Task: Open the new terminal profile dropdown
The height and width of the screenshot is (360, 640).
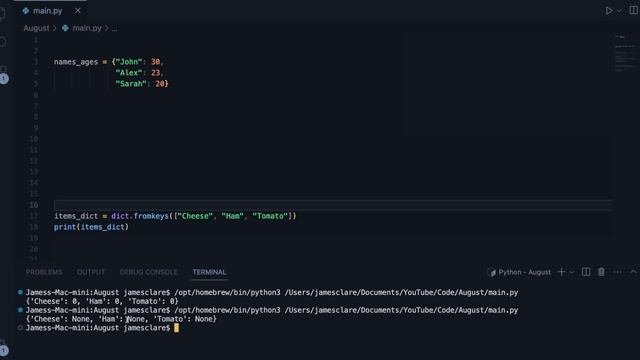Action: (x=572, y=272)
